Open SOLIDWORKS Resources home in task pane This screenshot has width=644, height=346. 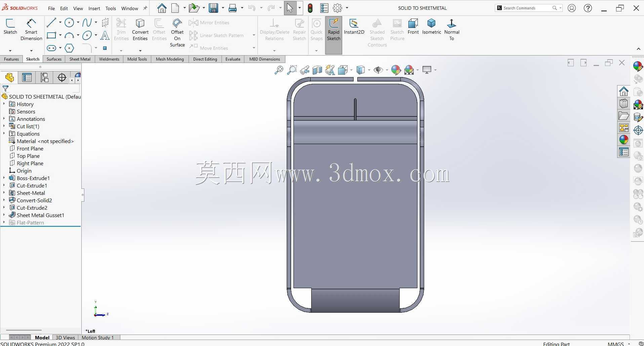[624, 91]
